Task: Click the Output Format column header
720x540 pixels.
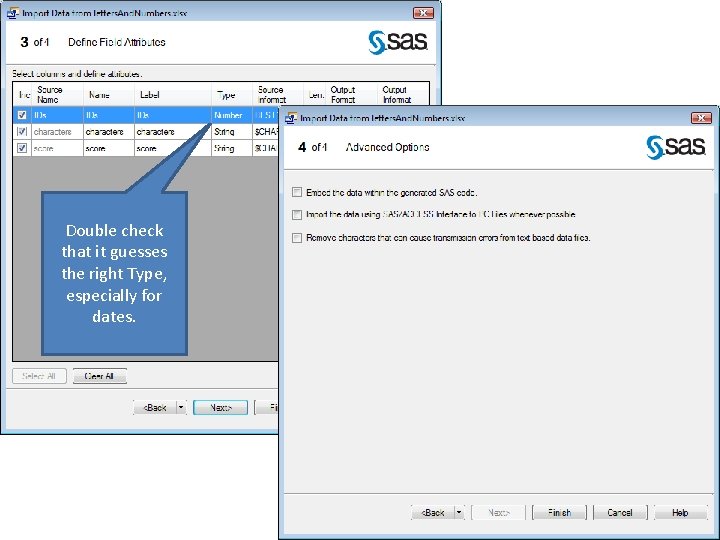Action: [x=351, y=95]
